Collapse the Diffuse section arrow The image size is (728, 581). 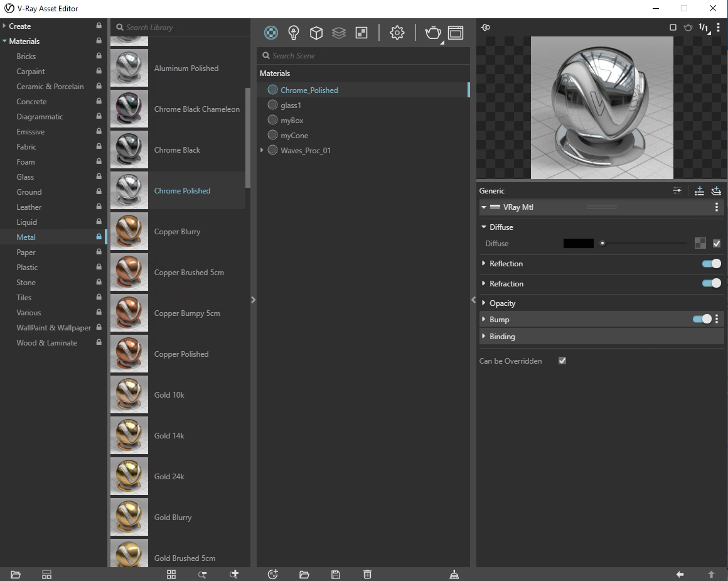pyautogui.click(x=484, y=227)
